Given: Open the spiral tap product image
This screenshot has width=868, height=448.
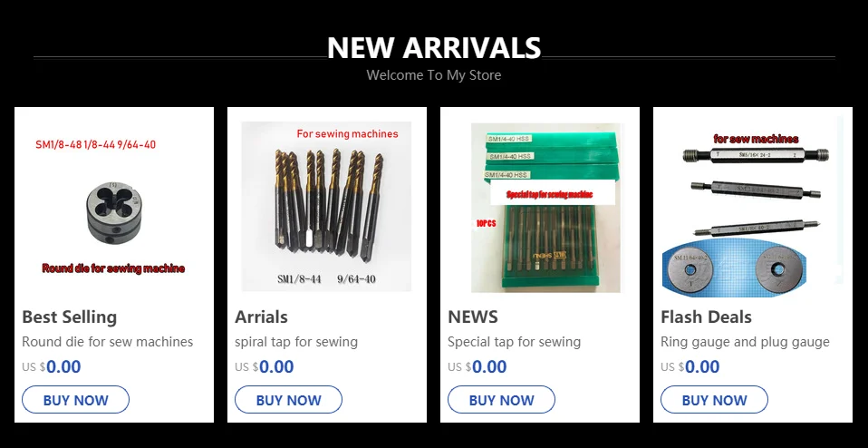Looking at the screenshot, I should point(326,207).
